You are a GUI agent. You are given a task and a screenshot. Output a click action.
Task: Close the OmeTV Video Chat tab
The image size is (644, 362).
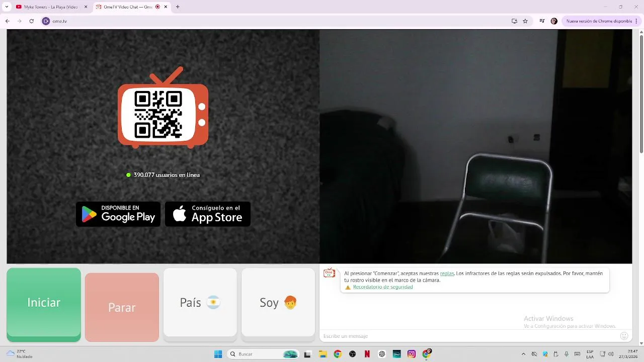[166, 7]
